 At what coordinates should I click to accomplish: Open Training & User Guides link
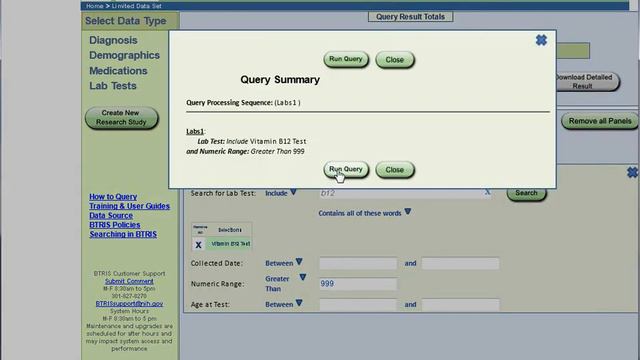[129, 206]
